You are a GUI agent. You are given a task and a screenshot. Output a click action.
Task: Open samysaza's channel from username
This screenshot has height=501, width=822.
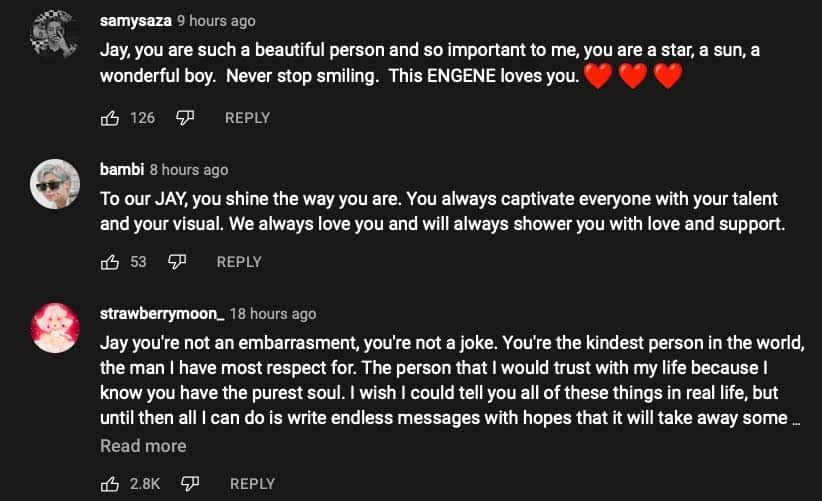click(136, 20)
